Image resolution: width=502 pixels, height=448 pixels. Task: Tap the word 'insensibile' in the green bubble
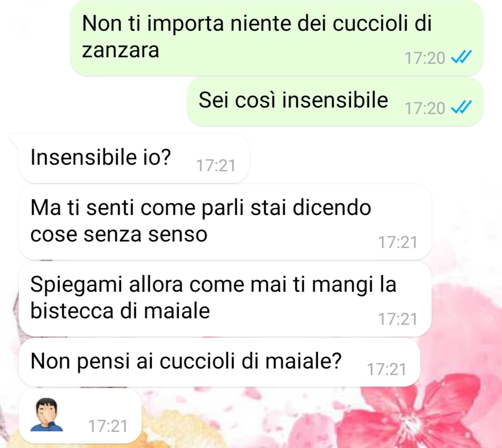(335, 100)
